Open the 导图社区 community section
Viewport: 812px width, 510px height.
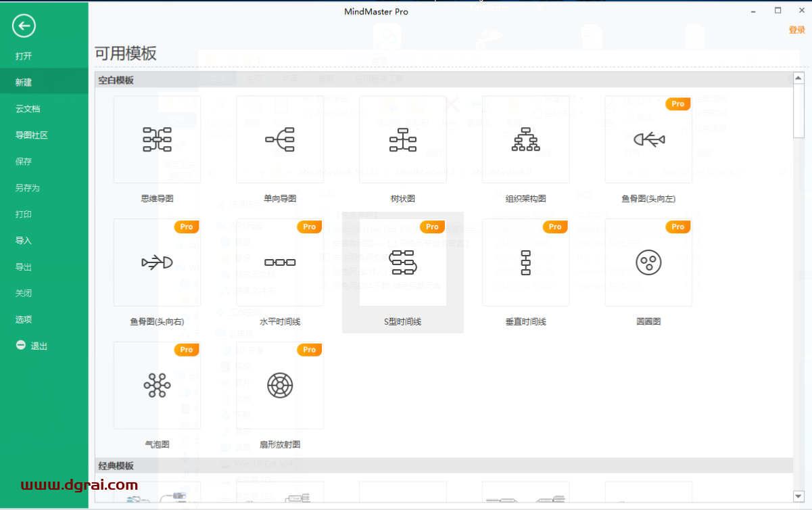pos(32,135)
